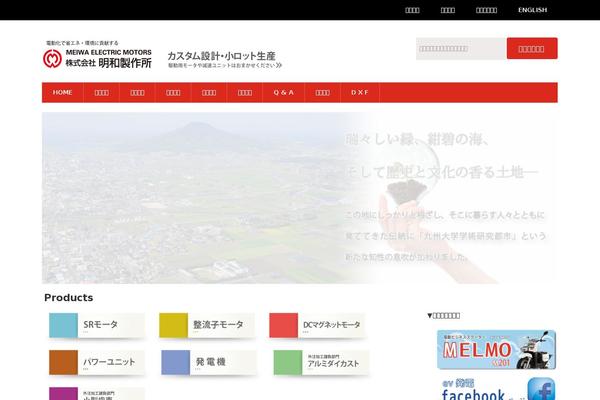Open the MELMO electric scooter banner

(496, 349)
